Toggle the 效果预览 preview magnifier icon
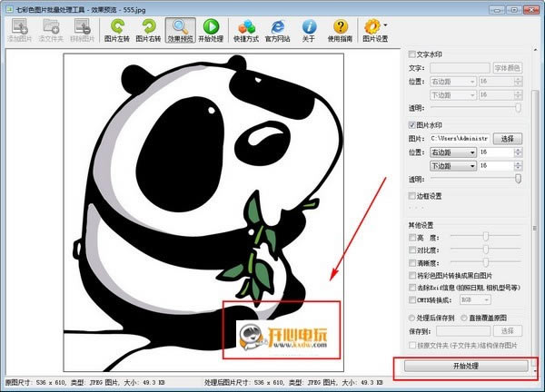Image resolution: width=545 pixels, height=392 pixels. pyautogui.click(x=180, y=31)
